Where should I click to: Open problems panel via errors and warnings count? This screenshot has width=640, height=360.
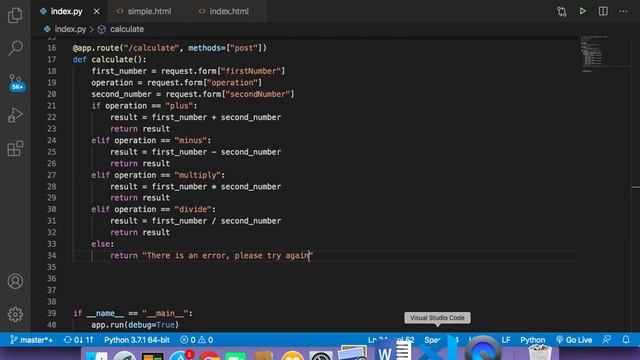[196, 340]
